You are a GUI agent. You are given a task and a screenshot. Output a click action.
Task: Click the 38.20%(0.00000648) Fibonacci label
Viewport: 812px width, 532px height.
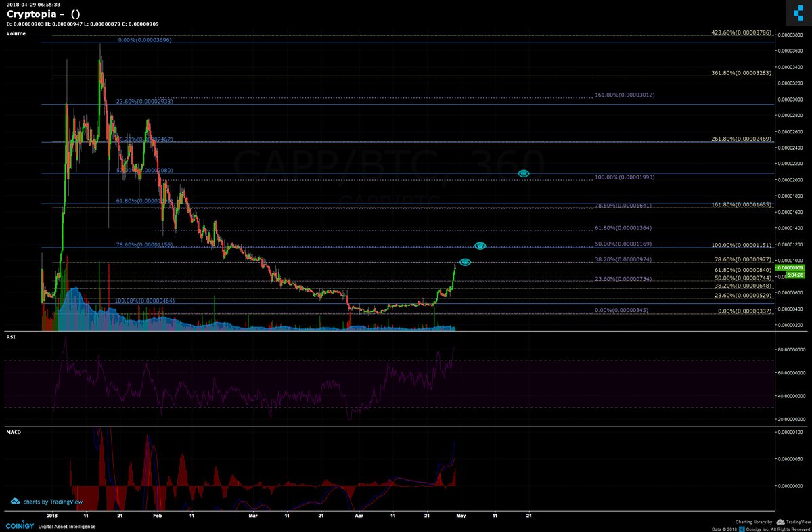pyautogui.click(x=744, y=286)
